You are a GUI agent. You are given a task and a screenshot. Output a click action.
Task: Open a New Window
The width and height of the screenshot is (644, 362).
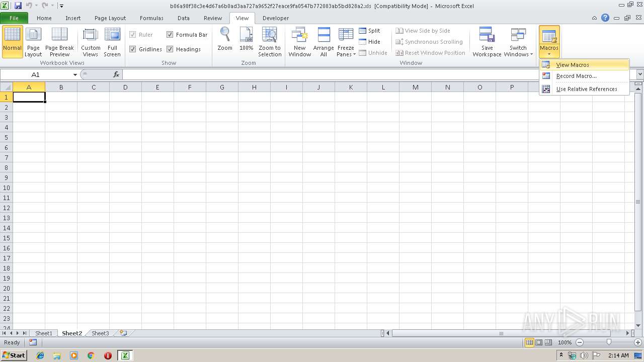299,42
